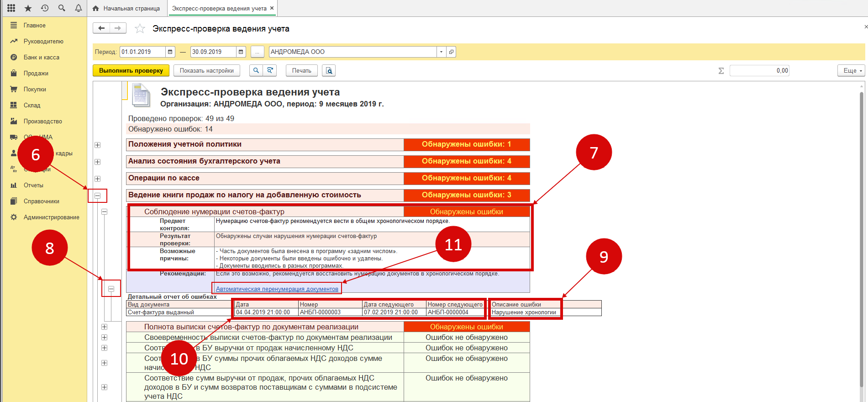Expand 'Анализ состояния бухгалтерского учета' group

tap(97, 162)
